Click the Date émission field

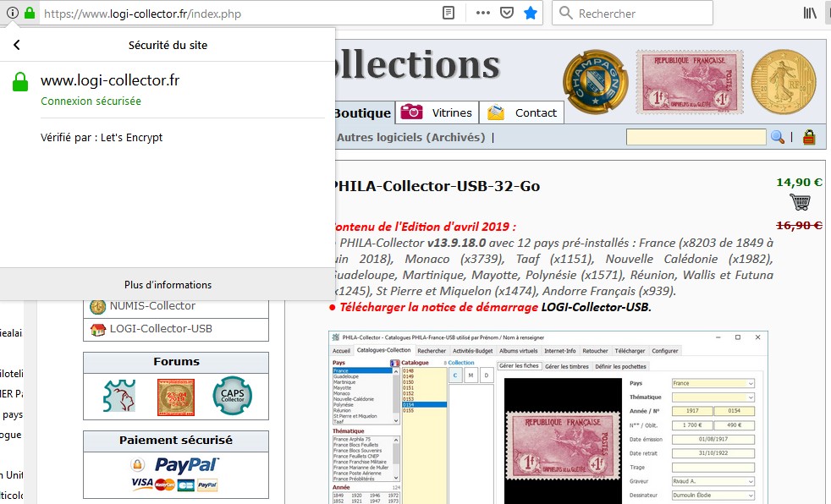(x=713, y=440)
